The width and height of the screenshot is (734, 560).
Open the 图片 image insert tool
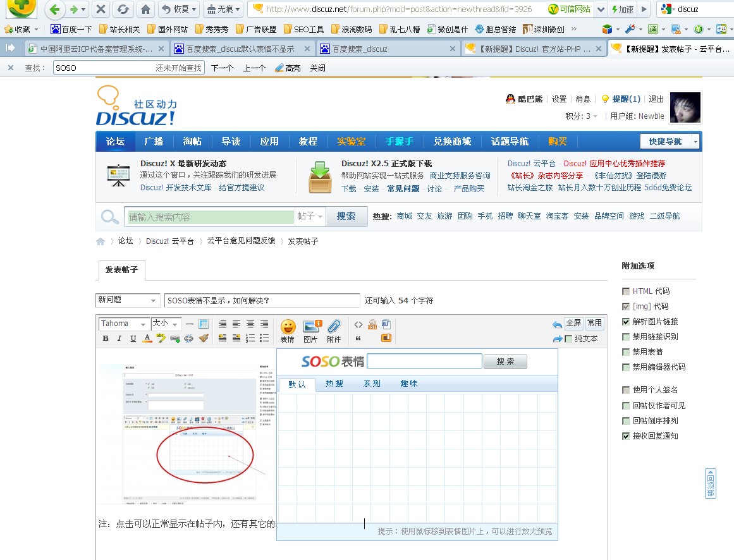click(x=312, y=331)
